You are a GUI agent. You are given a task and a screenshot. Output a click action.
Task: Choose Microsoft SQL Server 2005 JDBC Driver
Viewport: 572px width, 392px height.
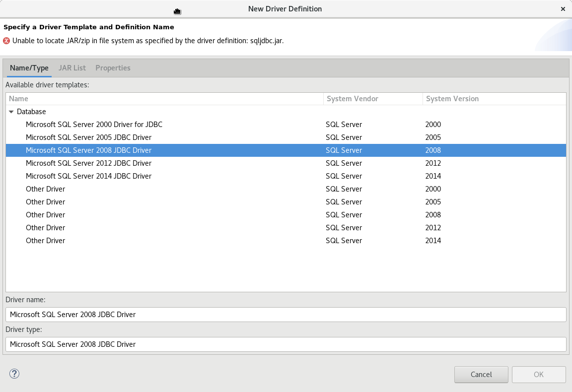tap(88, 137)
